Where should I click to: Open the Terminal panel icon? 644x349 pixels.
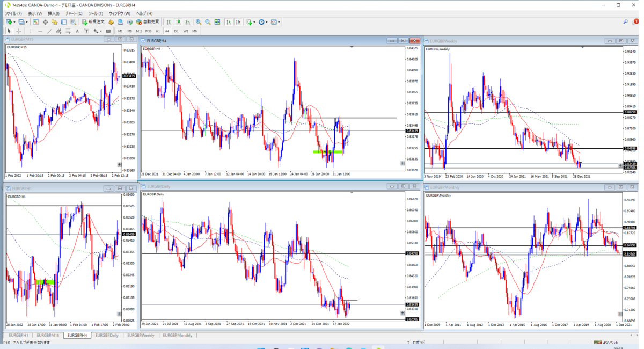coord(64,22)
